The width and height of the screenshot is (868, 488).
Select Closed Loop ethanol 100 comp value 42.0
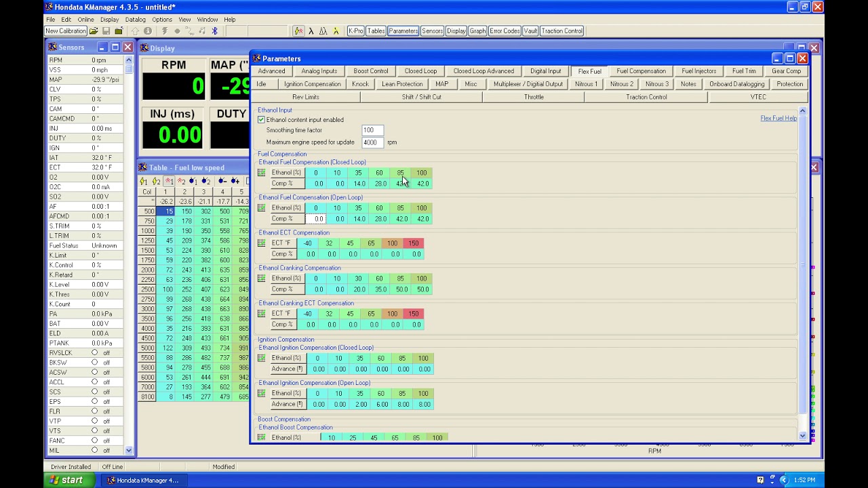click(422, 184)
